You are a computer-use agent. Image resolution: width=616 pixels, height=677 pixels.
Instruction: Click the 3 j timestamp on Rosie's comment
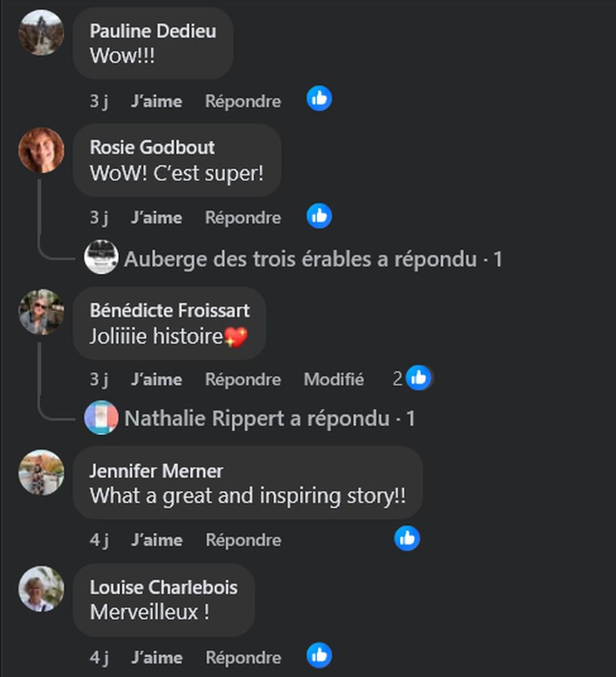click(x=99, y=217)
